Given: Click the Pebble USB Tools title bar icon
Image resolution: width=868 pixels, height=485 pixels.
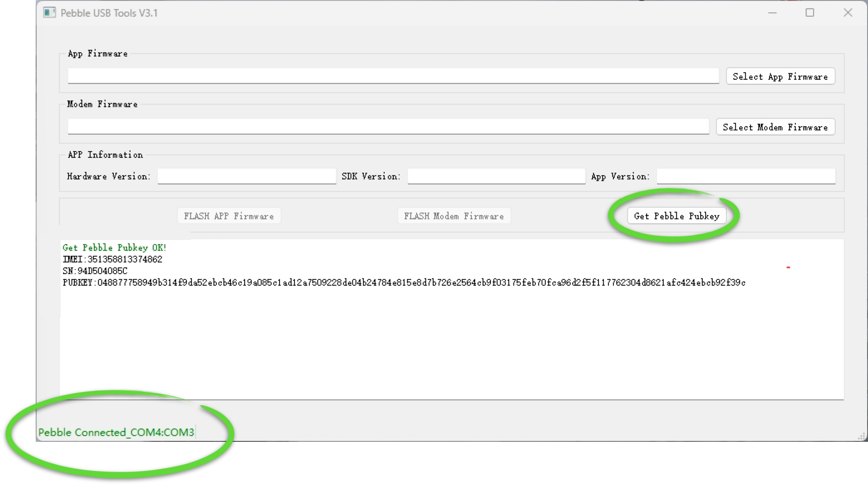Looking at the screenshot, I should pyautogui.click(x=49, y=13).
